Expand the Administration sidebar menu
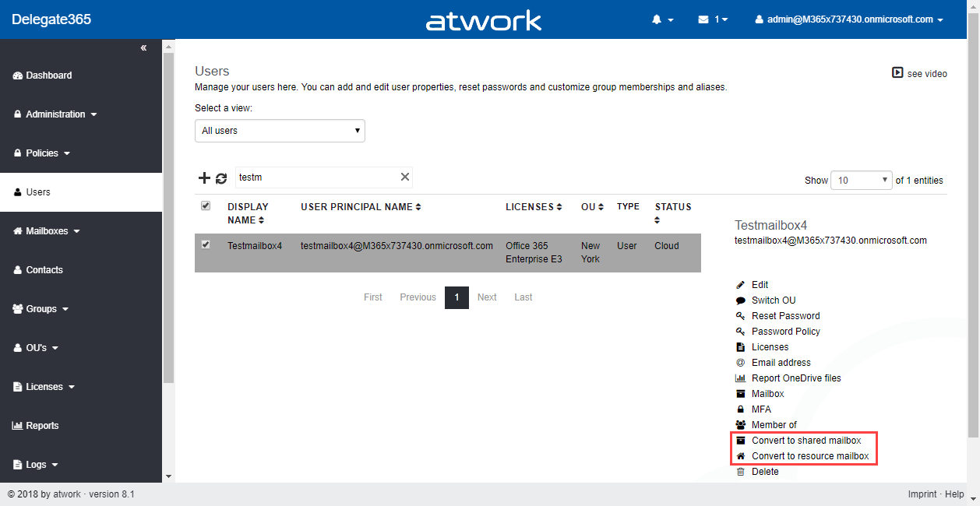The width and height of the screenshot is (980, 506). coord(56,114)
